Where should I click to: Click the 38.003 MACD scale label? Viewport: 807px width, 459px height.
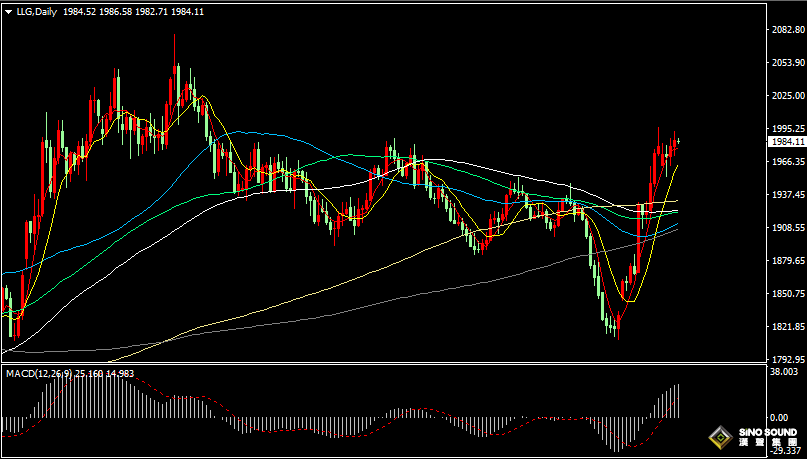[x=785, y=370]
